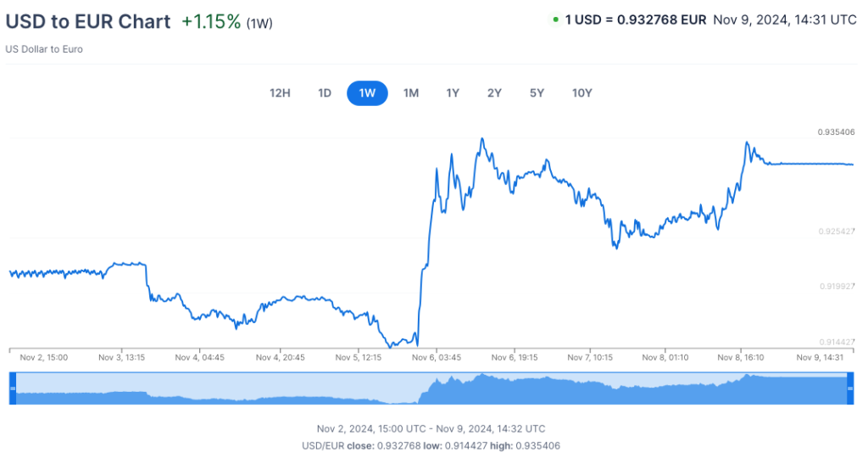Switch to the 1Y chart view
Image resolution: width=868 pixels, height=458 pixels.
coord(453,93)
